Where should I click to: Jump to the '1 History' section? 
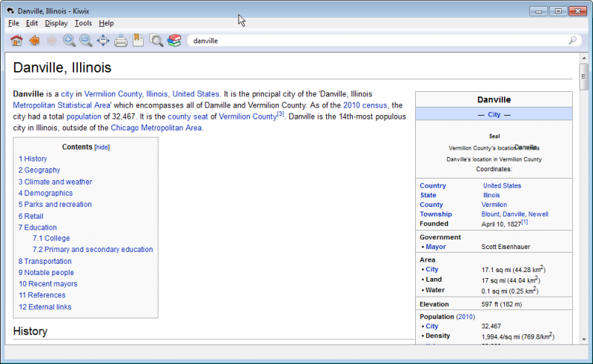(x=33, y=159)
